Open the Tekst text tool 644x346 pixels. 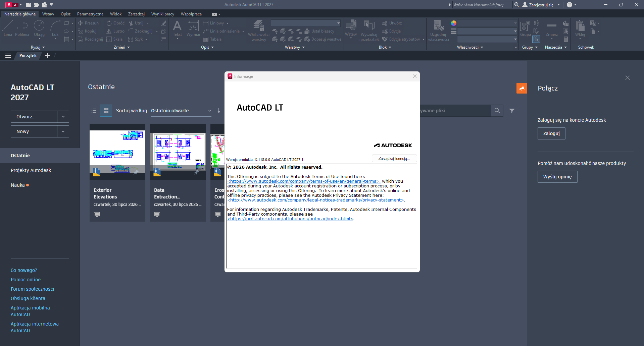[177, 28]
